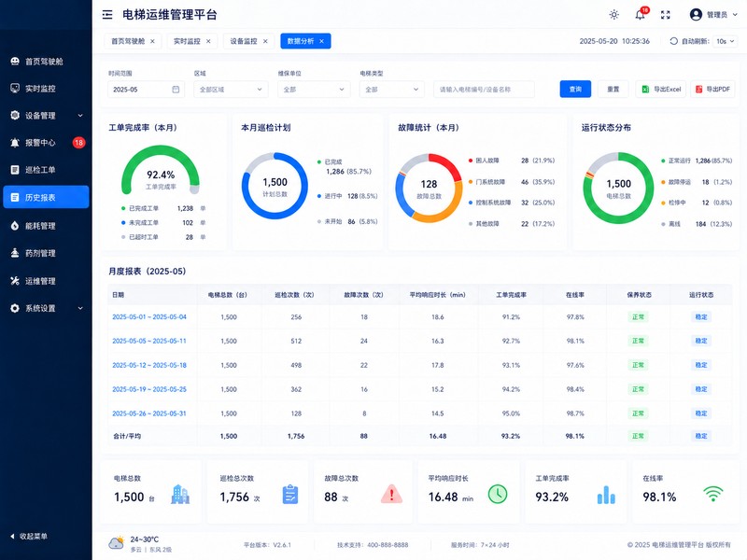Click the 2025-05 date input field
The width and height of the screenshot is (747, 560).
tap(147, 89)
